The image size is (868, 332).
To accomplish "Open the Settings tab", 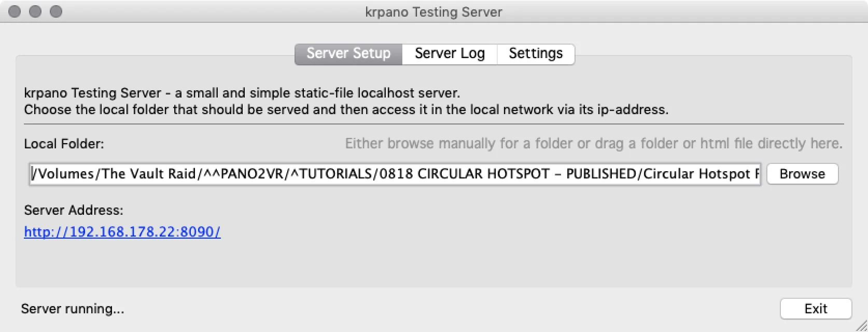I will pyautogui.click(x=536, y=54).
